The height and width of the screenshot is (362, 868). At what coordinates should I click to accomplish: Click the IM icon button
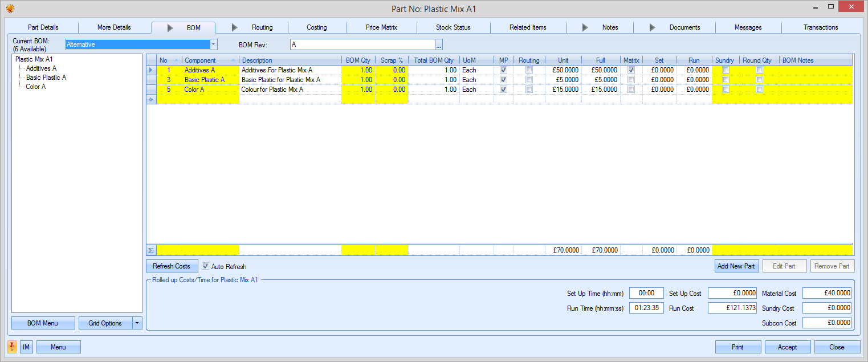pos(26,347)
